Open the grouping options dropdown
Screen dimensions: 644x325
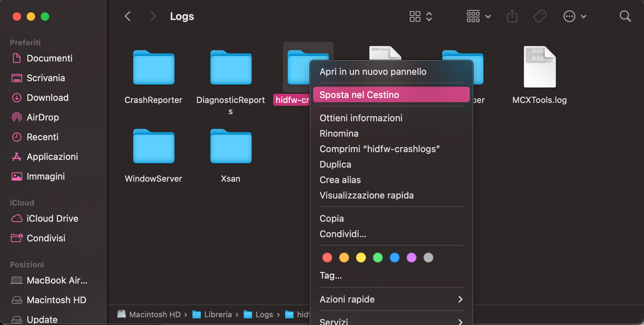(478, 17)
